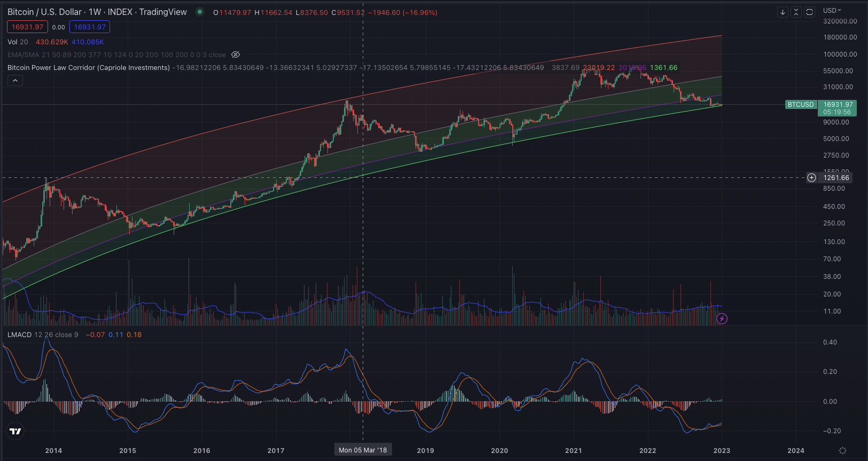Click the collapse pane arrows icon
The image size is (868, 461).
pyautogui.click(x=796, y=12)
